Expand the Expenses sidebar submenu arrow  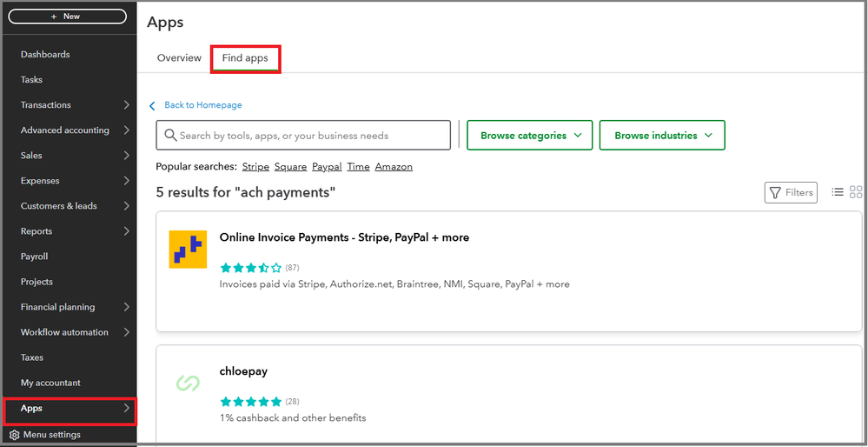pyautogui.click(x=127, y=181)
